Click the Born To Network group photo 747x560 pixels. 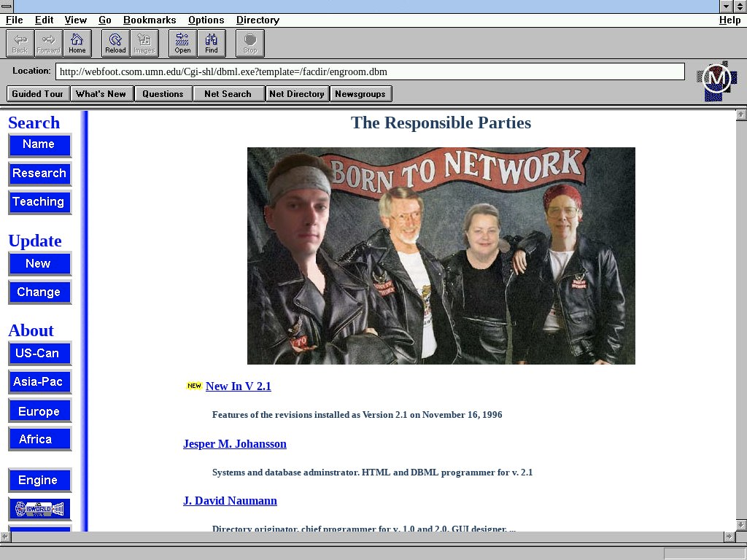[x=441, y=256]
